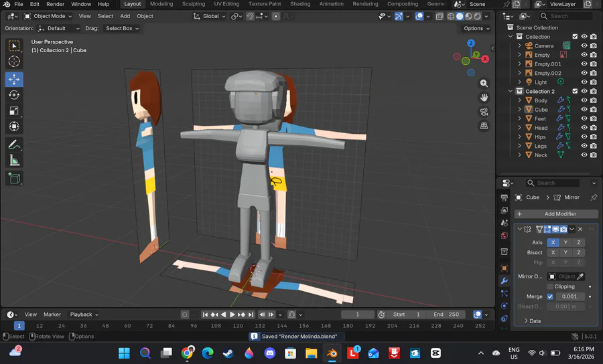Select the Move tool in toolbar

pos(14,79)
